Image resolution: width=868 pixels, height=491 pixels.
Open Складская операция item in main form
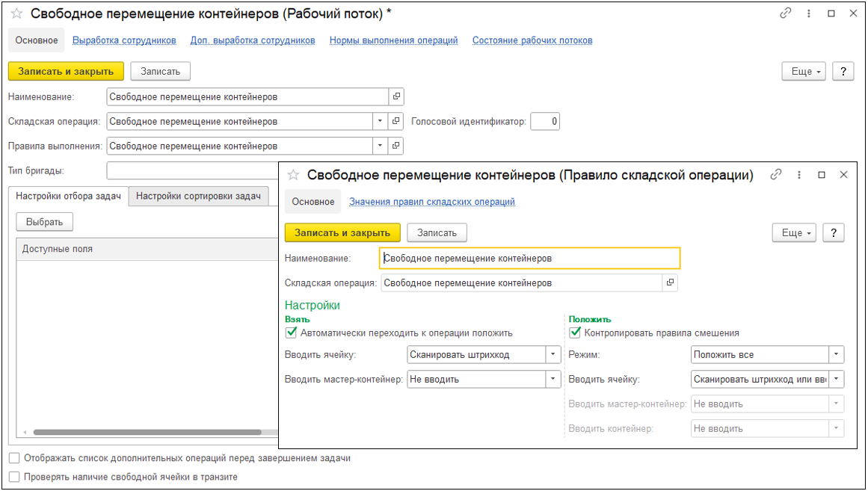pyautogui.click(x=395, y=121)
